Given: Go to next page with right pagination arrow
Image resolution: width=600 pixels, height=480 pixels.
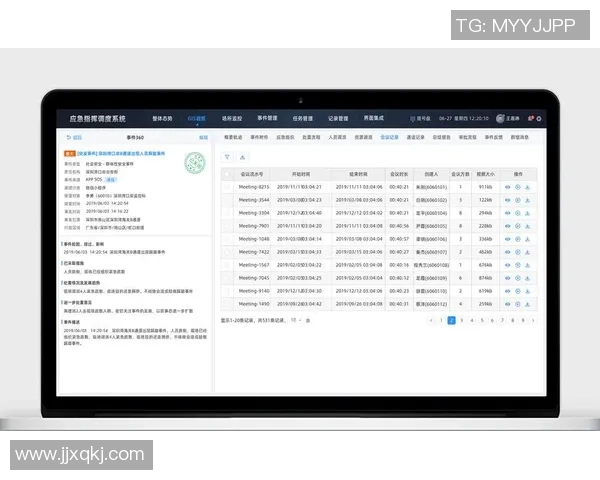Looking at the screenshot, I should coord(533,320).
